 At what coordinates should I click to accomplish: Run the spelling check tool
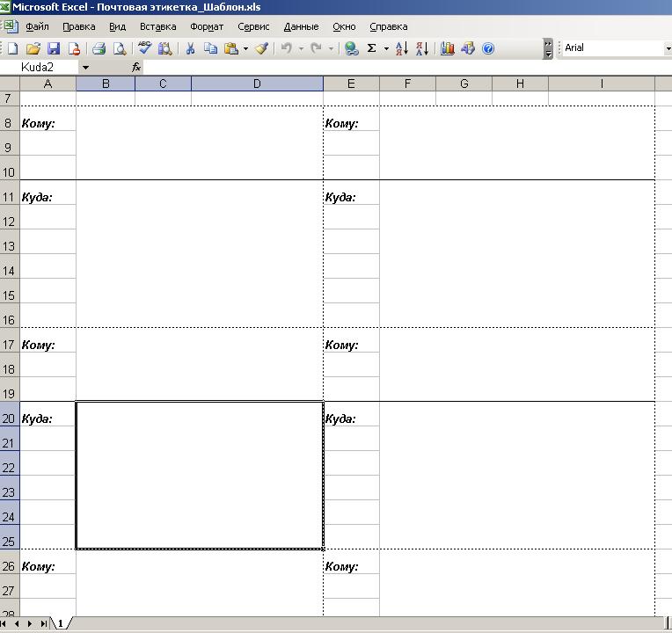tap(144, 49)
